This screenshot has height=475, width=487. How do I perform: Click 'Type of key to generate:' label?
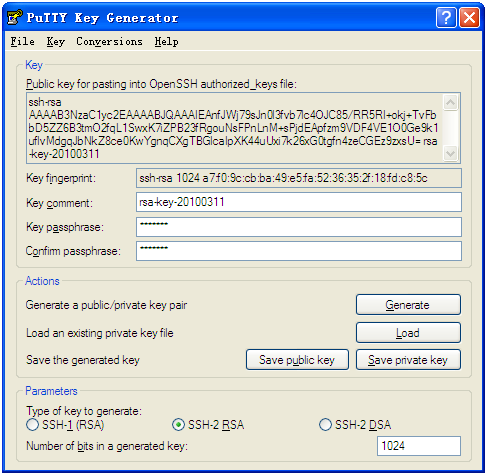pos(84,411)
